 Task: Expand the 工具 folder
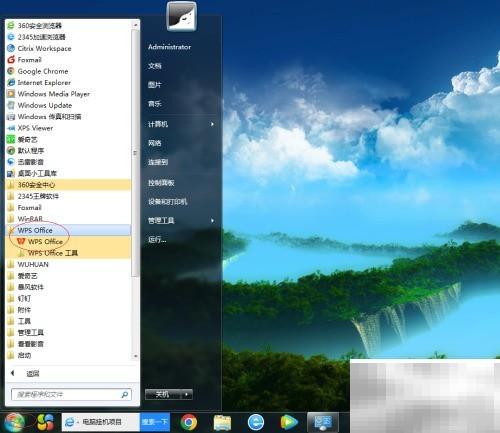coord(68,321)
